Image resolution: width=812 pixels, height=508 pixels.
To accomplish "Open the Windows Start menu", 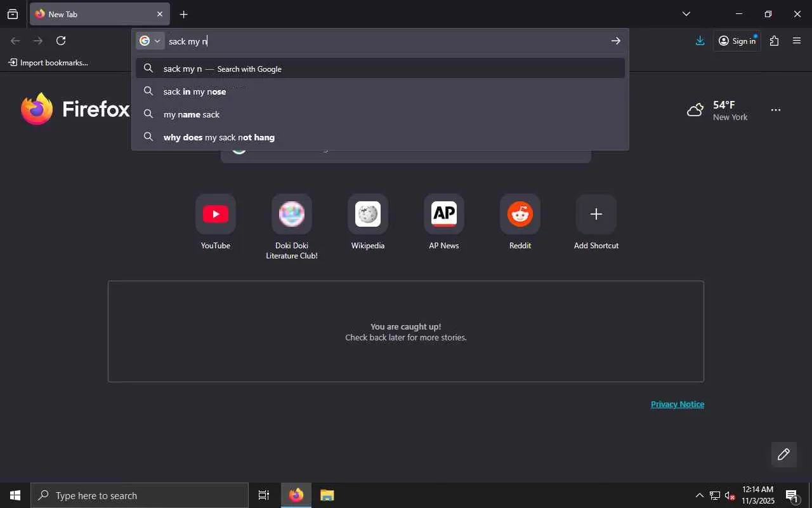I will point(15,495).
